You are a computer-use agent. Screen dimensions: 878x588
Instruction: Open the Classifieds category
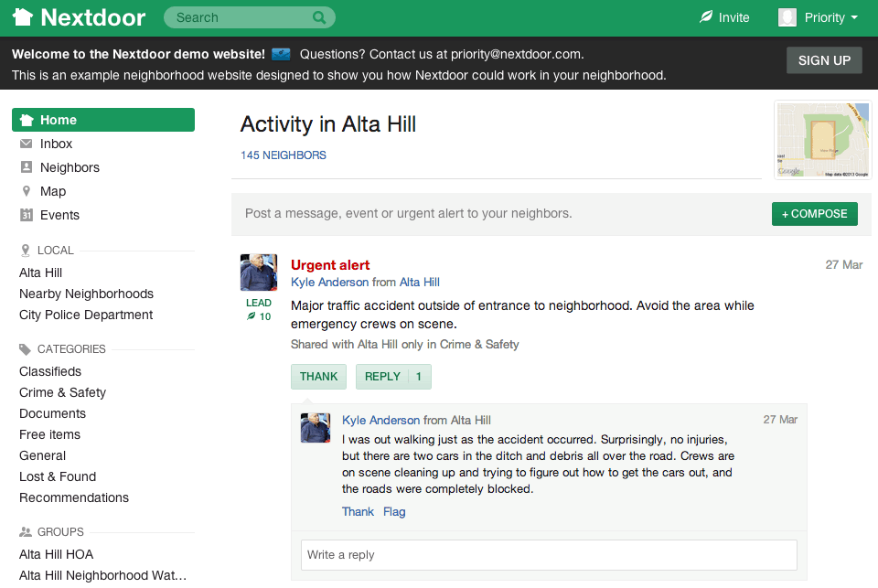[49, 371]
